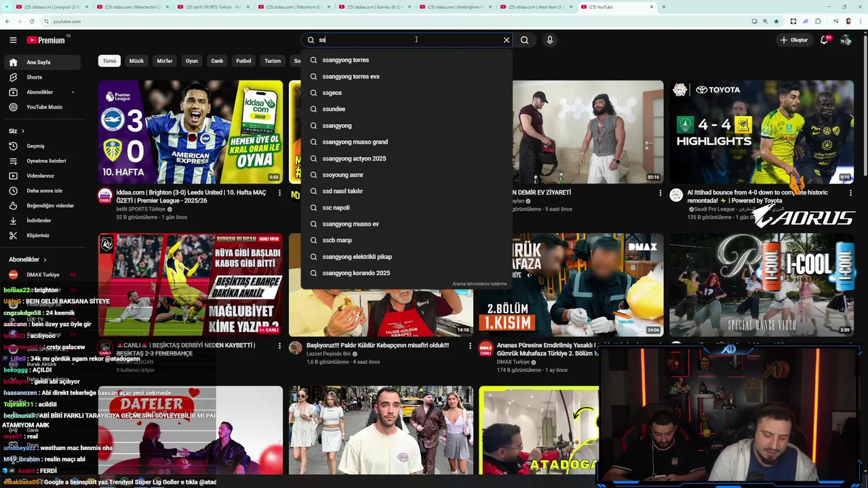Expand the Siz section chevron
The image size is (868, 488).
tap(22, 131)
